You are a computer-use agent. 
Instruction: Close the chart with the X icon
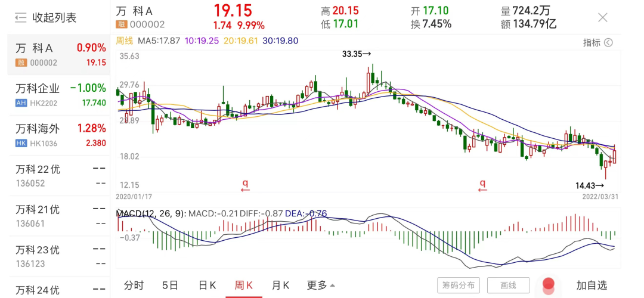602,17
